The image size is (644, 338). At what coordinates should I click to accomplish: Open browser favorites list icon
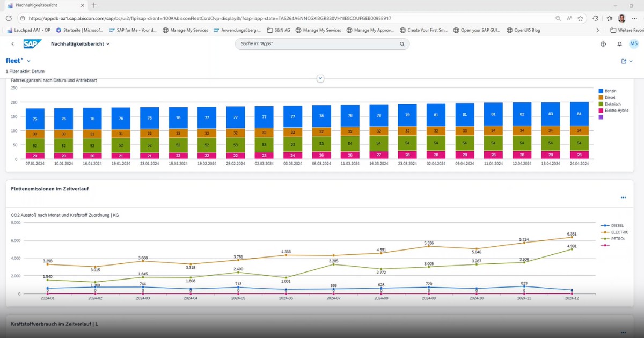(x=609, y=18)
